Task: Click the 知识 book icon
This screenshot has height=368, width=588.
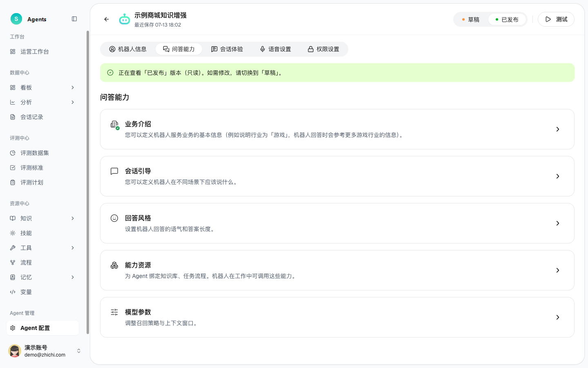Action: coord(13,218)
